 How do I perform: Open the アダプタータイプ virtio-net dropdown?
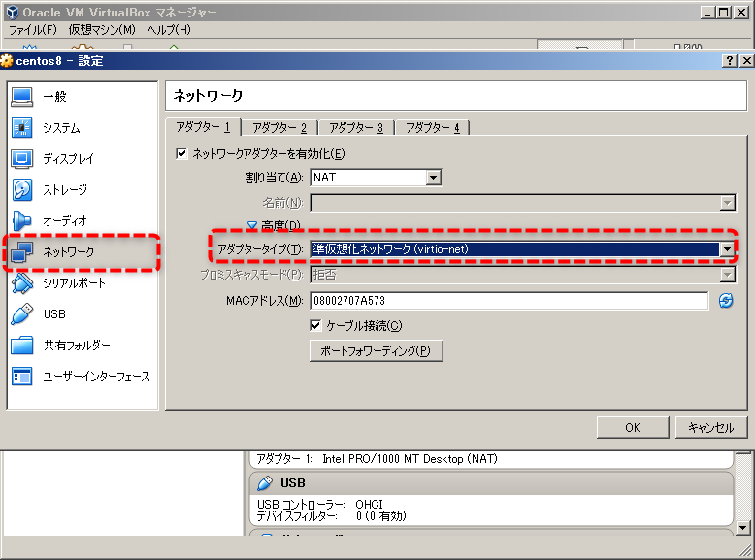click(x=523, y=249)
